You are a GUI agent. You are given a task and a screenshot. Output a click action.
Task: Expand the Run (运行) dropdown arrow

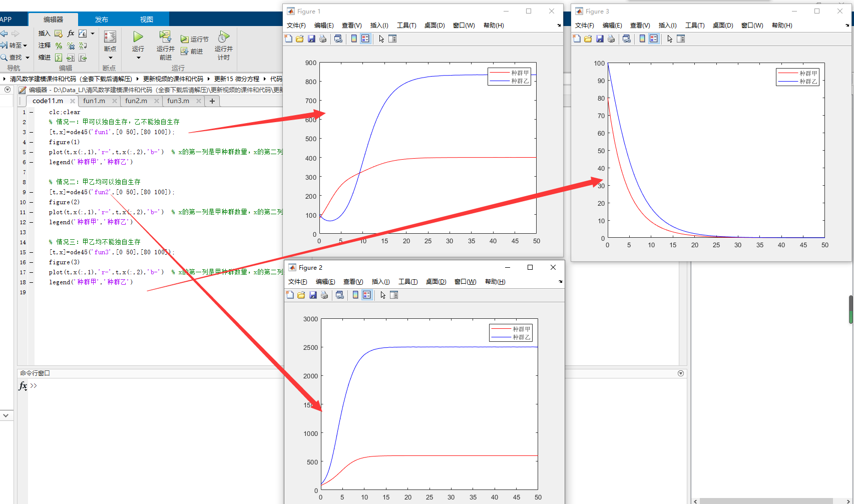138,58
